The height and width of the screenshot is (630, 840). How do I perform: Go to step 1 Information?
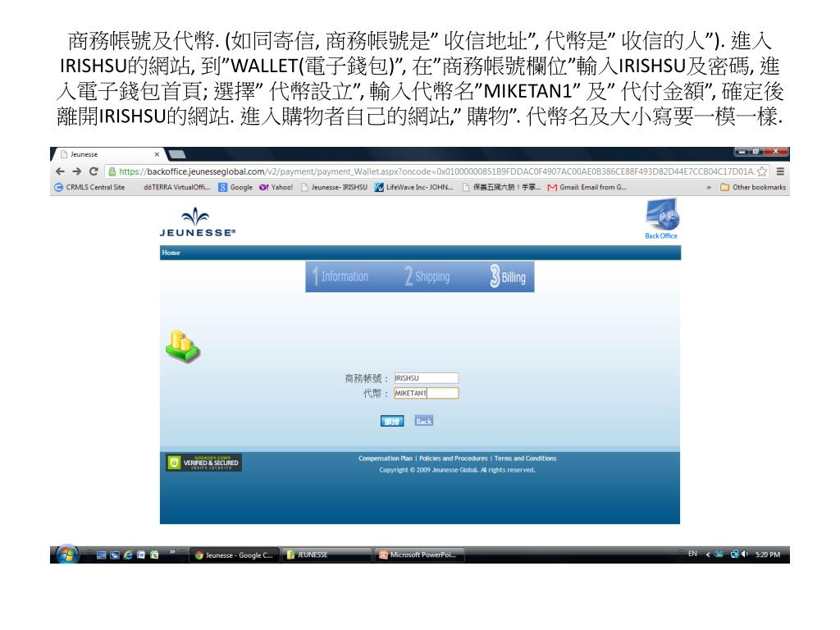340,276
